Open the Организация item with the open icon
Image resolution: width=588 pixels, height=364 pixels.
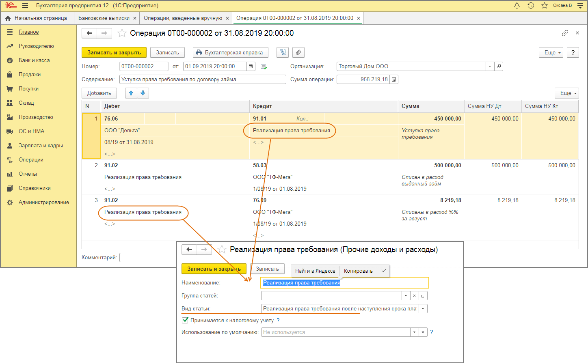499,67
